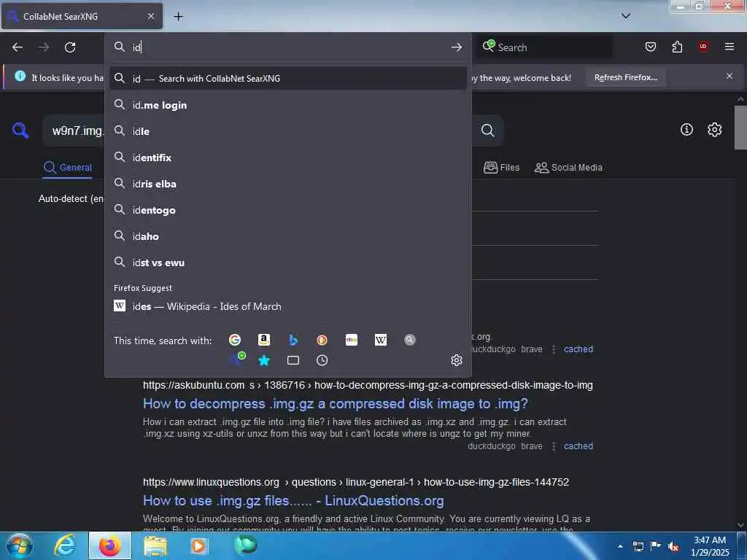Add the CollabNet SearXNG search engine
This screenshot has height=560, width=747.
pyautogui.click(x=237, y=359)
